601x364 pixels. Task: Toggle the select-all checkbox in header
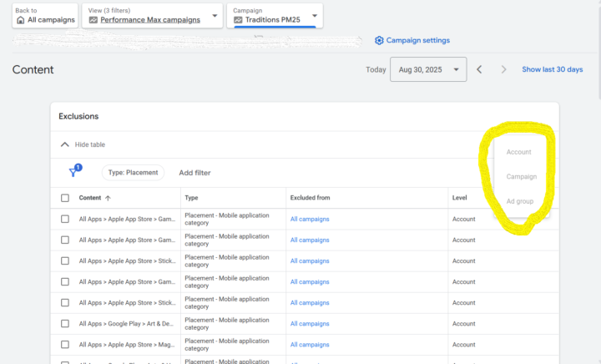(65, 198)
